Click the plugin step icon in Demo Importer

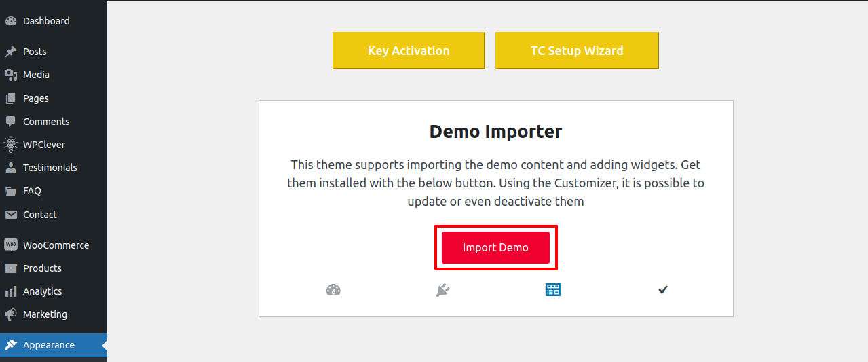pyautogui.click(x=442, y=290)
